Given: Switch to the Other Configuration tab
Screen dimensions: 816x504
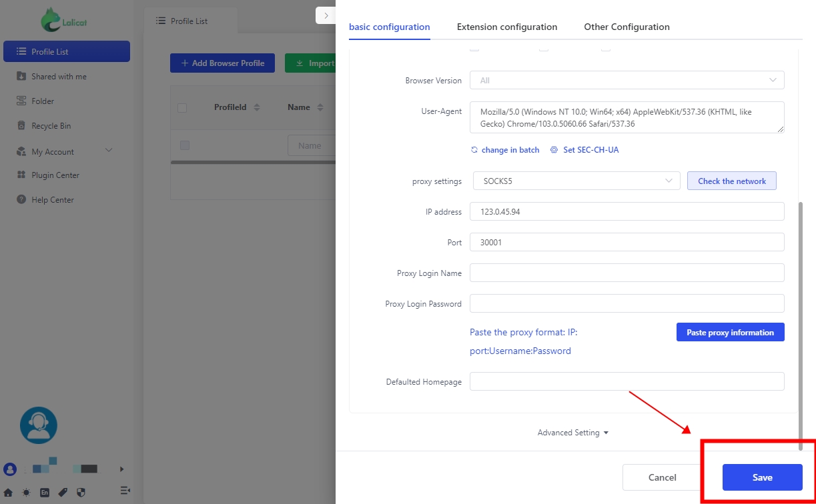Looking at the screenshot, I should [627, 27].
